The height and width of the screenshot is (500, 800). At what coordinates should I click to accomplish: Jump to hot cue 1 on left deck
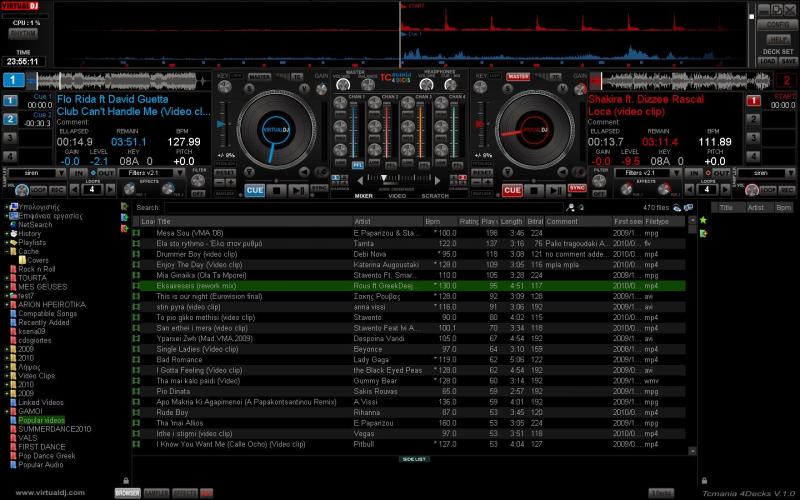(10, 101)
